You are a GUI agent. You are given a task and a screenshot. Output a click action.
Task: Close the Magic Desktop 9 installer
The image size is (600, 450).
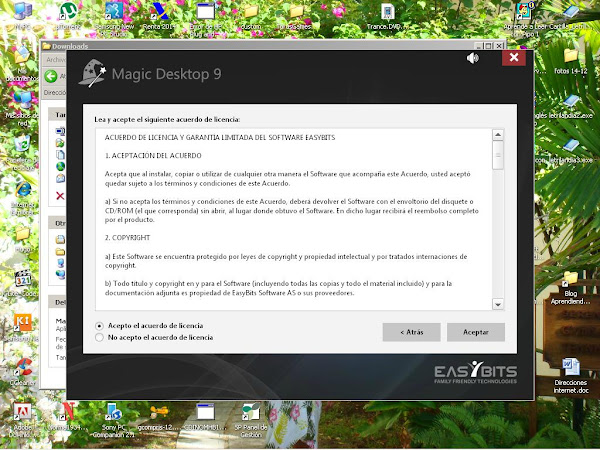pyautogui.click(x=514, y=57)
